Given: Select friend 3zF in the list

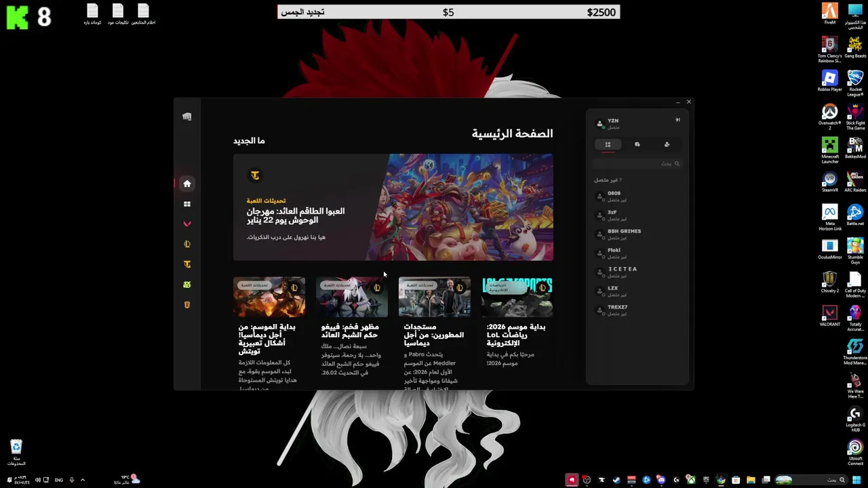Looking at the screenshot, I should pyautogui.click(x=636, y=216).
